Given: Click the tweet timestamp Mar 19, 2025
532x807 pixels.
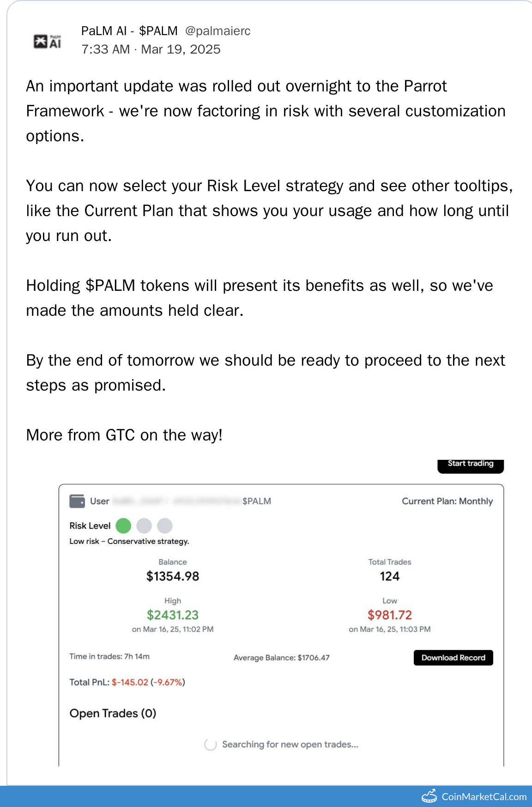Looking at the screenshot, I should pos(151,49).
